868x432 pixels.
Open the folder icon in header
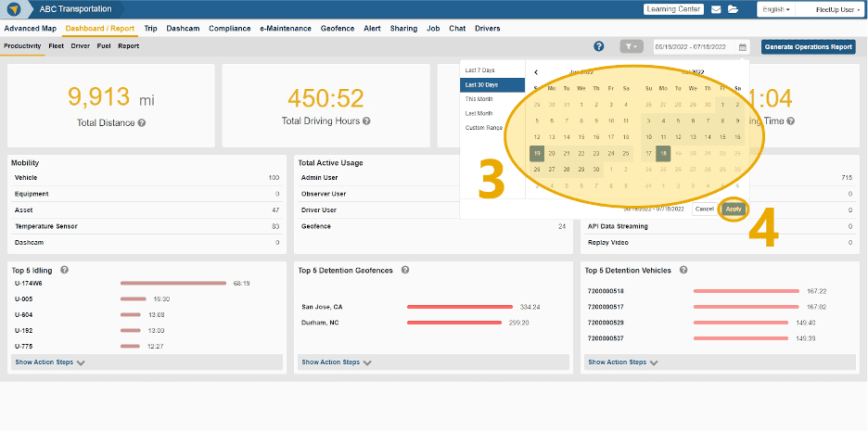[x=734, y=9]
